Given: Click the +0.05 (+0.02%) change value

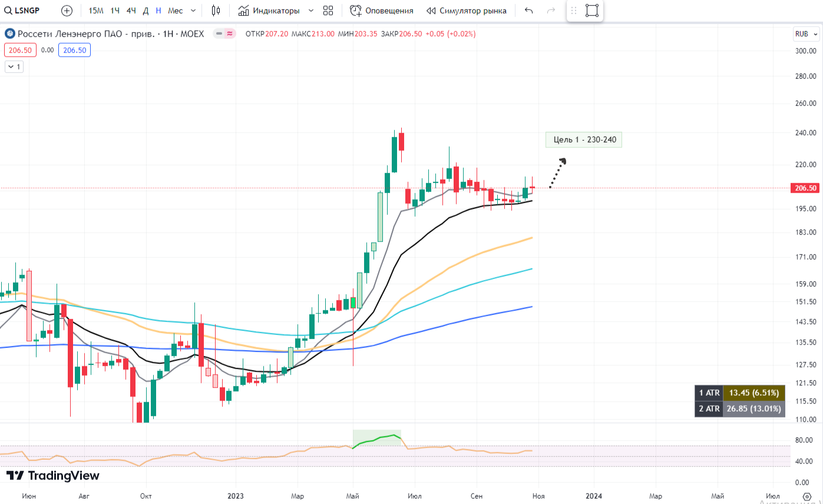Looking at the screenshot, I should pyautogui.click(x=451, y=34).
